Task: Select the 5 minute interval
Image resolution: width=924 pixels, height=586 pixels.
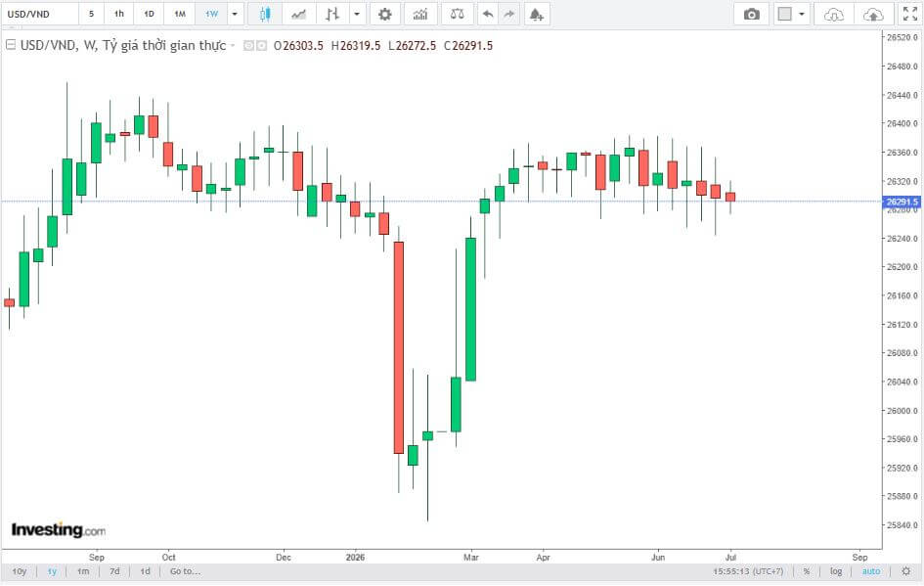Action: pyautogui.click(x=91, y=14)
